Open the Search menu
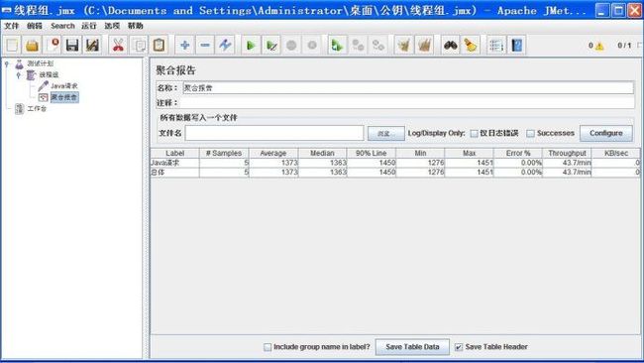The image size is (644, 363). tap(62, 26)
